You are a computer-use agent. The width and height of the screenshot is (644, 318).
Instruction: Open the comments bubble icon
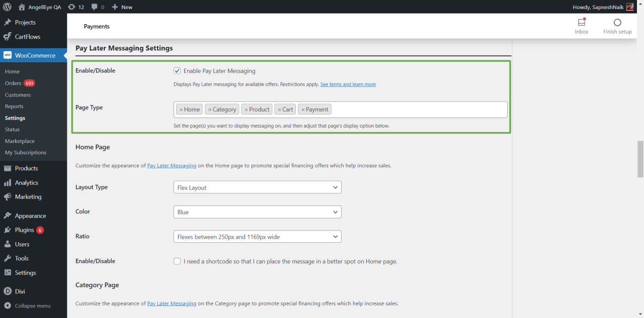95,7
